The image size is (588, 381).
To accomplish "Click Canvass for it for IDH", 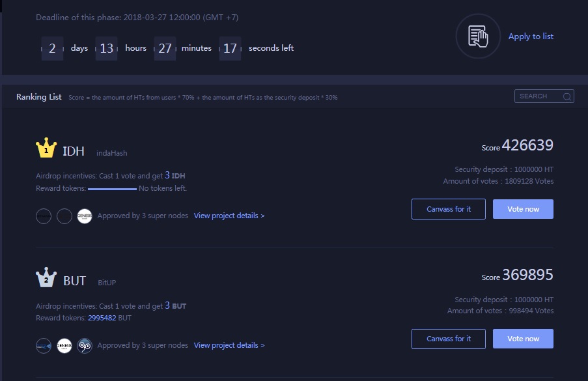I will 449,209.
